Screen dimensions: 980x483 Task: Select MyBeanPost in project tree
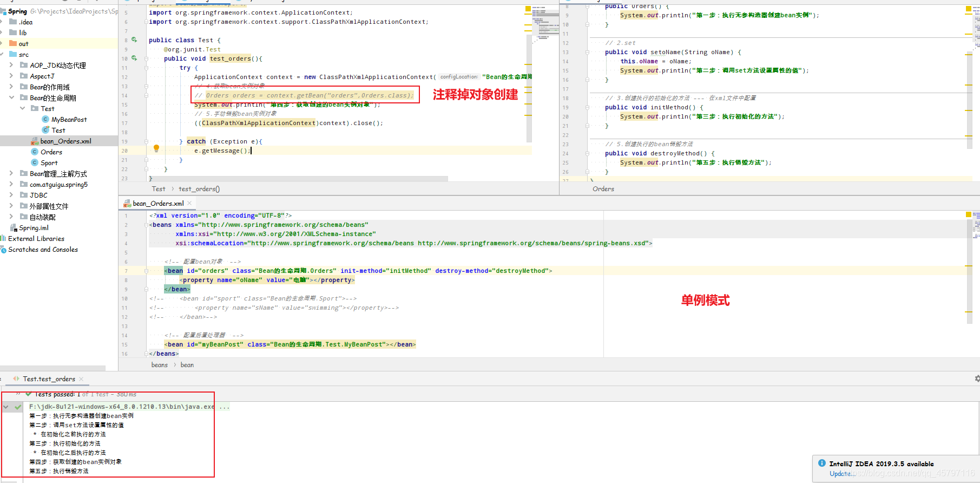click(69, 119)
